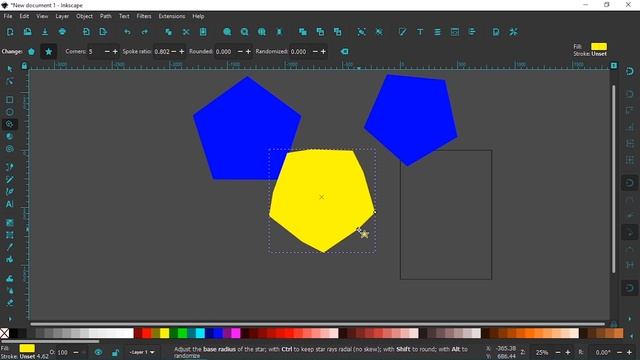Screen dimensions: 640x360
Task: Increase the Randomized value
Action: [x=323, y=51]
